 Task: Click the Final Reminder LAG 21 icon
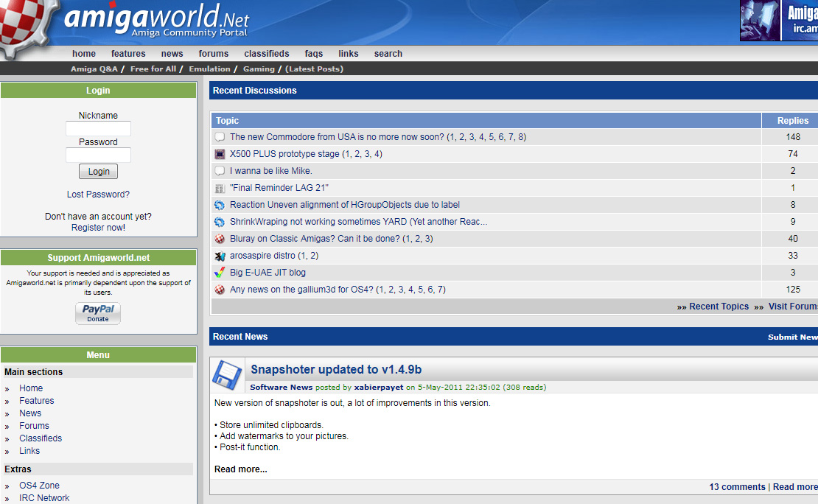220,188
